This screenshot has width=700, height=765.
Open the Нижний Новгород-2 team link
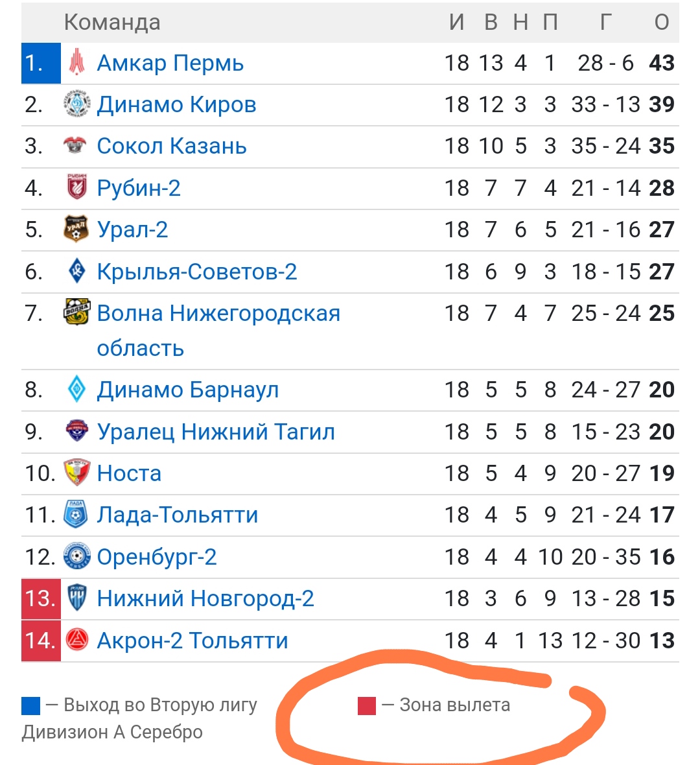pos(205,598)
